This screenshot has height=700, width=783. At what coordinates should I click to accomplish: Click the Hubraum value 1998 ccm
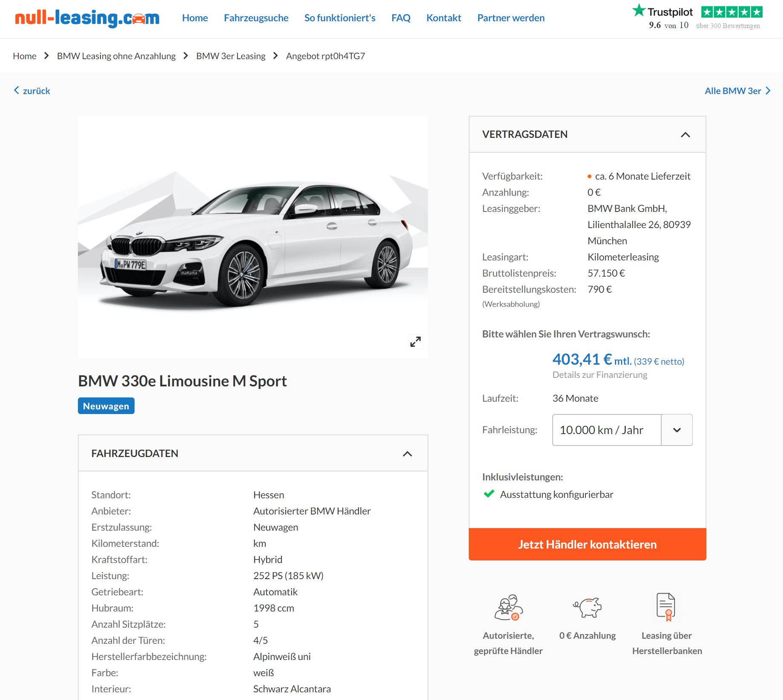click(x=274, y=608)
